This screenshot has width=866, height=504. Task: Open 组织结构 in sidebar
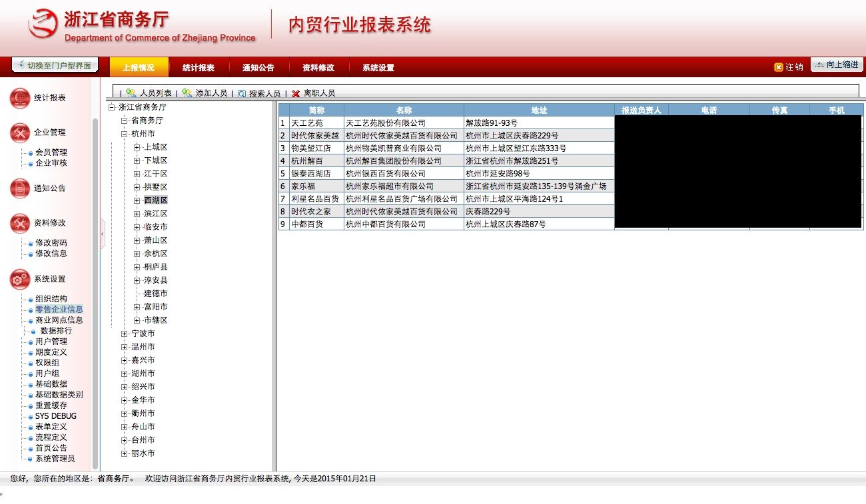click(x=51, y=299)
